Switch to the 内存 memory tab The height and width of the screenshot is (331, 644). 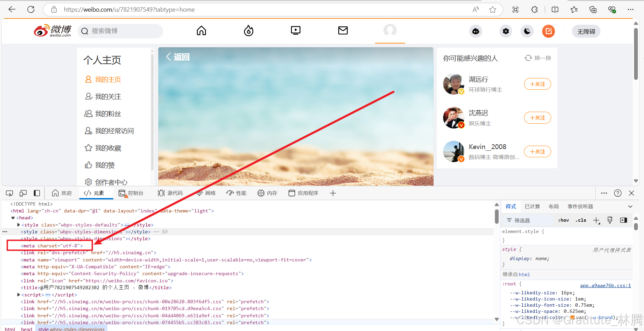click(x=267, y=193)
